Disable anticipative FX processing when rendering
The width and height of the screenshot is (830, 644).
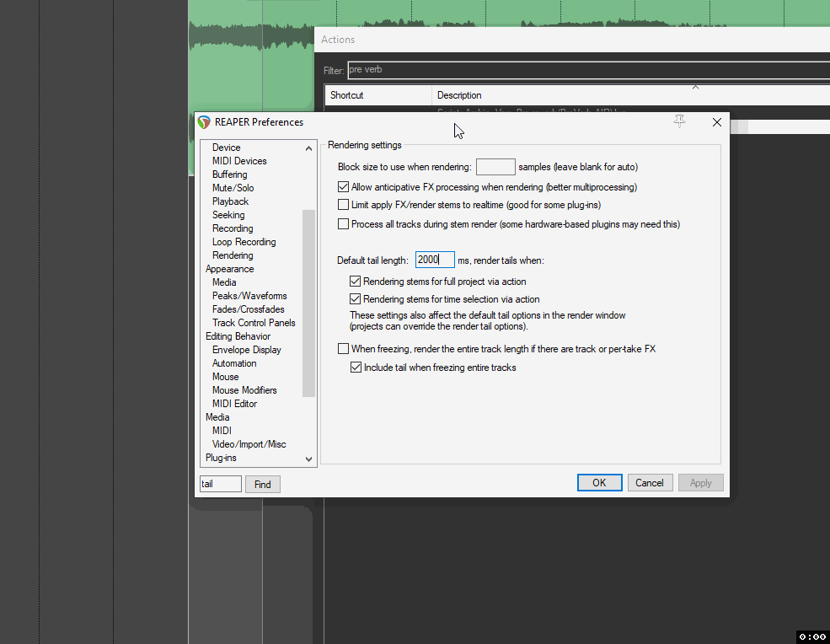[x=344, y=187]
